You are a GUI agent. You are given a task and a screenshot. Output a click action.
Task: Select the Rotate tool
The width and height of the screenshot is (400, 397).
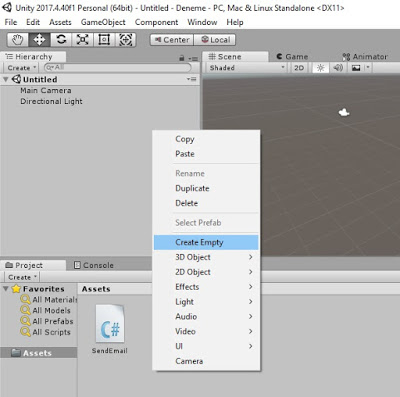(61, 40)
